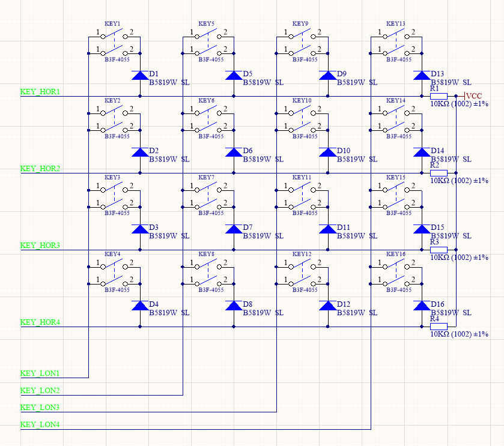Click R4's 10KΩ (1002) ±1% value text
The image size is (504, 446).
point(460,334)
